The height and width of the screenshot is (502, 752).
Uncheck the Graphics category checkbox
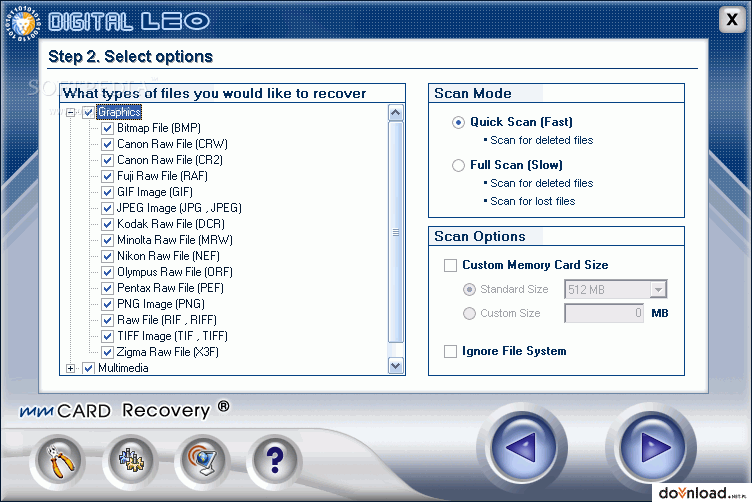point(88,112)
